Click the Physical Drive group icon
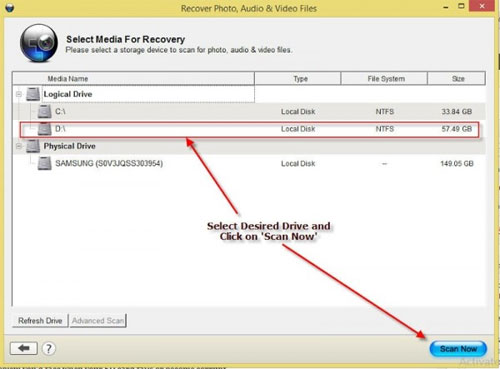The width and height of the screenshot is (500, 369). (33, 146)
